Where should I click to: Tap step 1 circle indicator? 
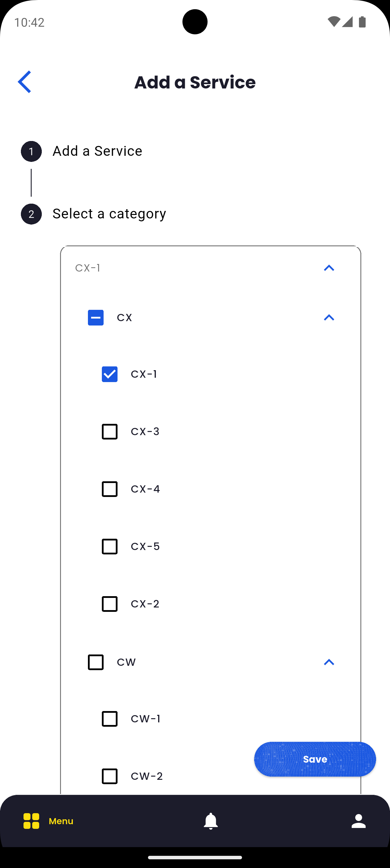31,151
